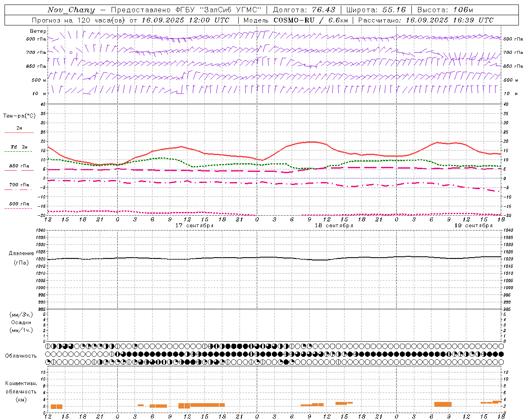Screen dimensions: 525x420
Task: Click the forecast start time "16.09.2025 12:00 UTC"
Action: pyautogui.click(x=185, y=20)
